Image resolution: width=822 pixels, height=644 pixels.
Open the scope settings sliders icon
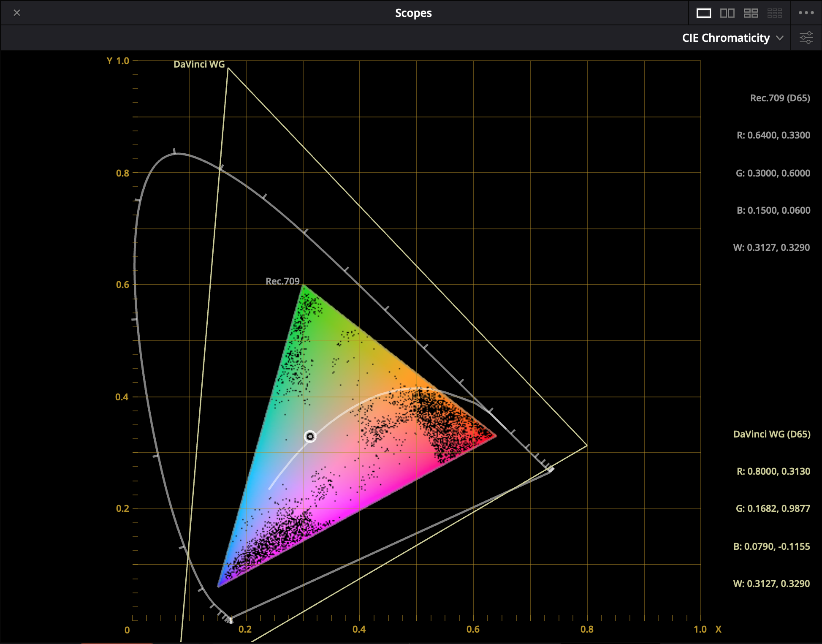coord(806,38)
